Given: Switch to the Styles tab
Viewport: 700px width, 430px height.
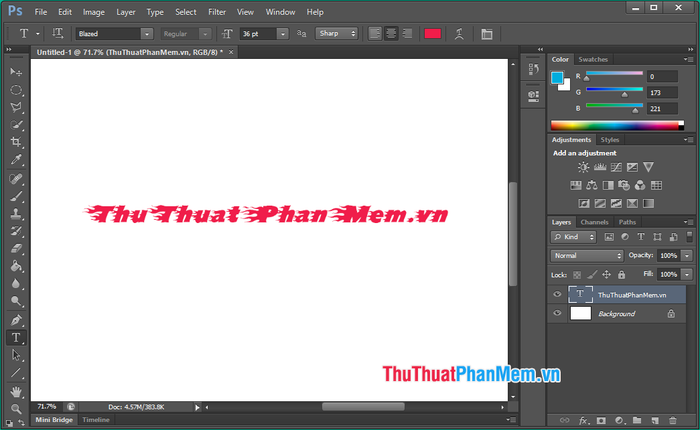Looking at the screenshot, I should point(609,140).
